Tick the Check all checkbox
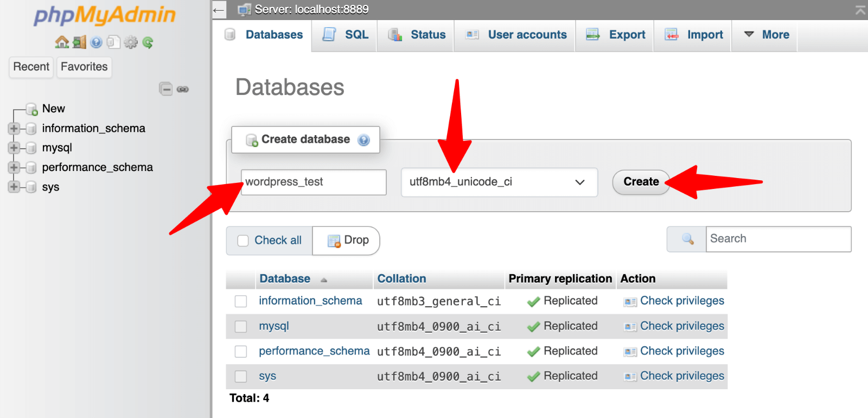Viewport: 868px width, 418px height. click(x=243, y=240)
